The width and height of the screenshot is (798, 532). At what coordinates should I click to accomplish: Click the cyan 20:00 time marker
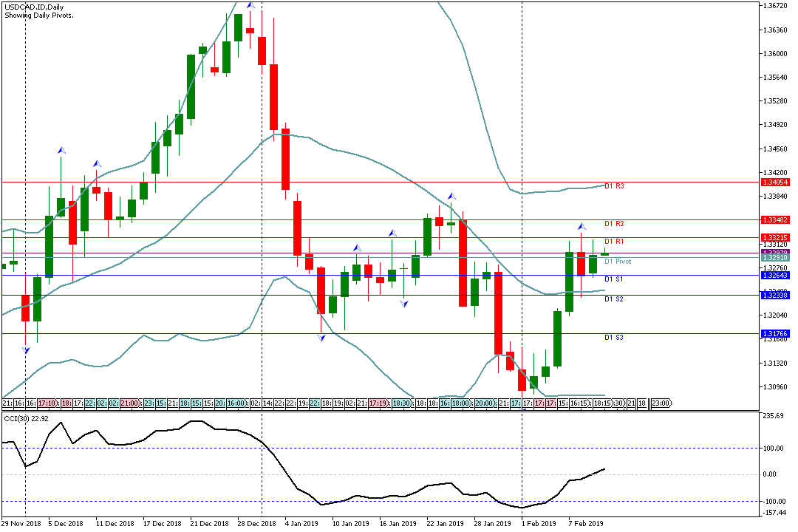pyautogui.click(x=485, y=403)
